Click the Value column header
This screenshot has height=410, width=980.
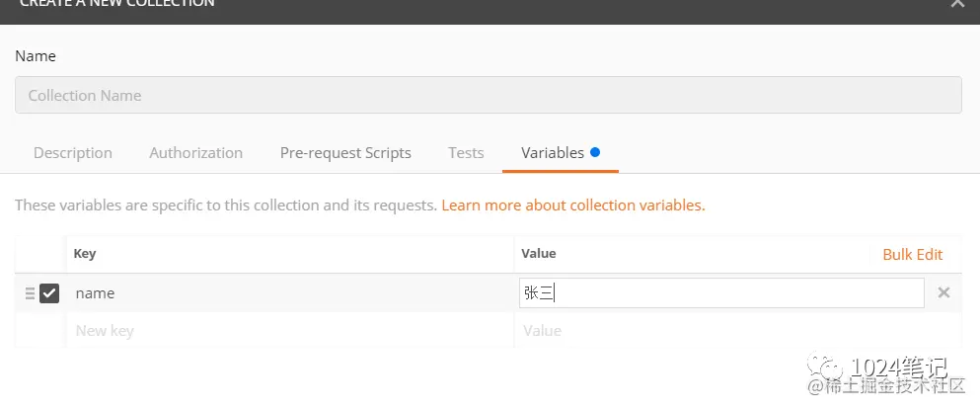coord(539,254)
